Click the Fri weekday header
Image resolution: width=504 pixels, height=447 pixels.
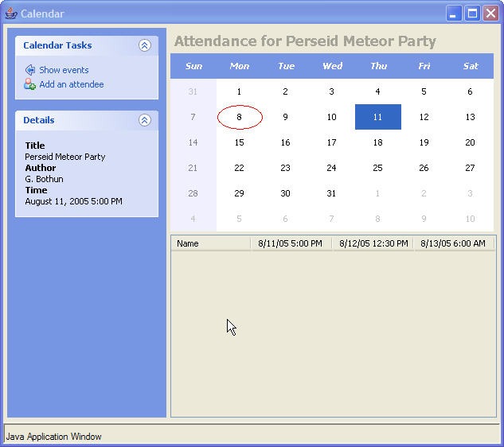(x=424, y=66)
